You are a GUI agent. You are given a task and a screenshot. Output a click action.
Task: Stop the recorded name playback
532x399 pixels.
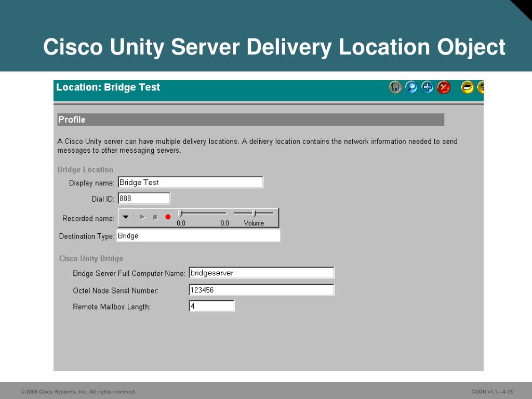pyautogui.click(x=155, y=217)
